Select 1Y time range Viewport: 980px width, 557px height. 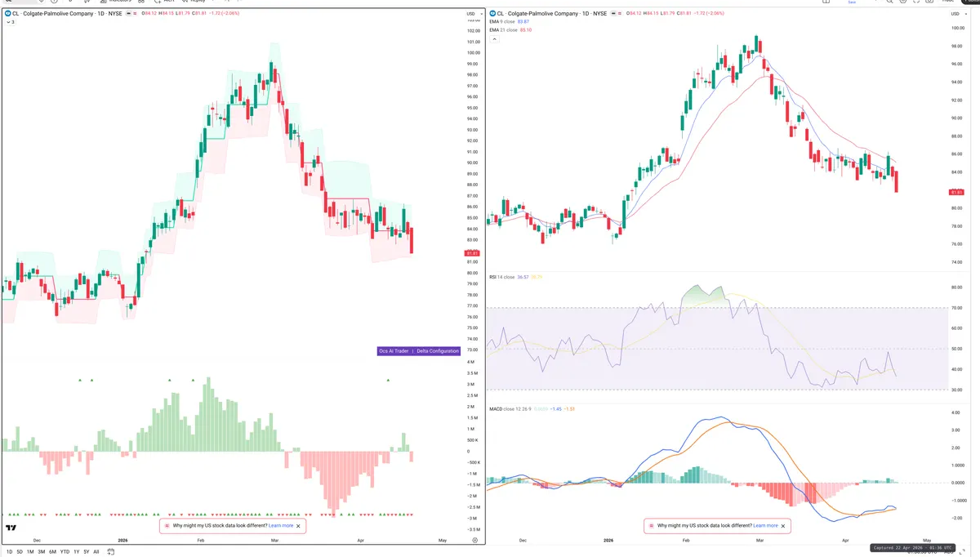77,552
